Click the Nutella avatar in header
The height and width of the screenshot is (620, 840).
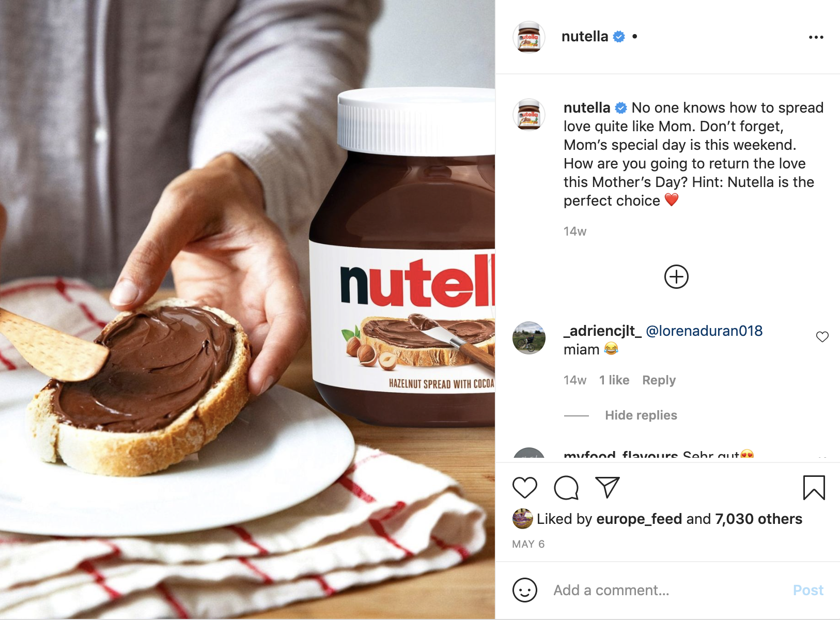(x=529, y=37)
